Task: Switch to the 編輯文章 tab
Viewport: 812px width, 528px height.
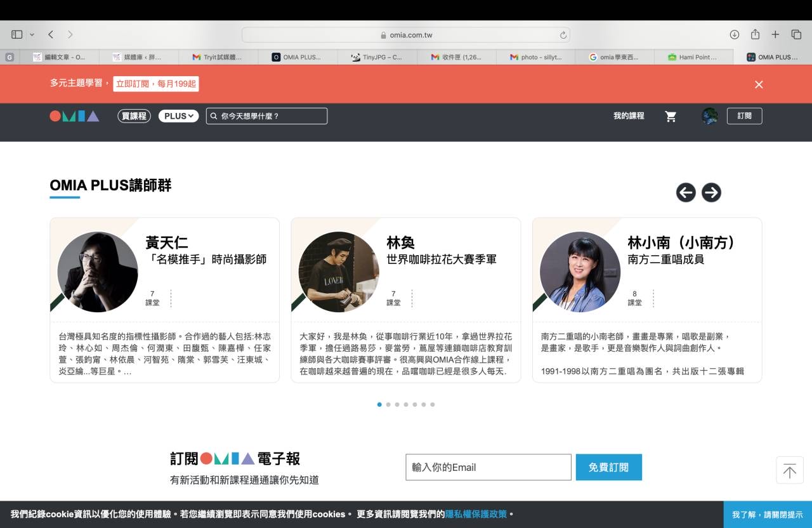Action: [59, 57]
